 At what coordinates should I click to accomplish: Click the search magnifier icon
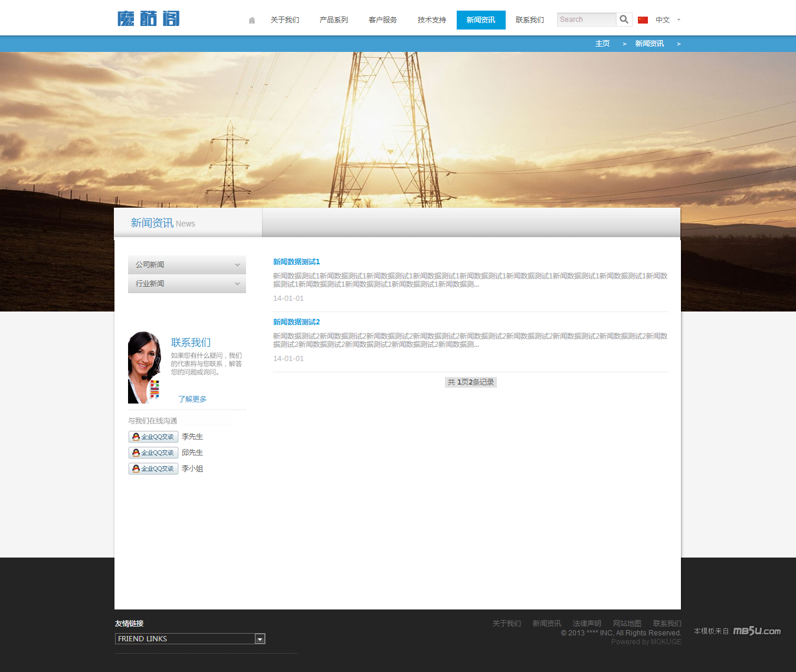[x=624, y=19]
